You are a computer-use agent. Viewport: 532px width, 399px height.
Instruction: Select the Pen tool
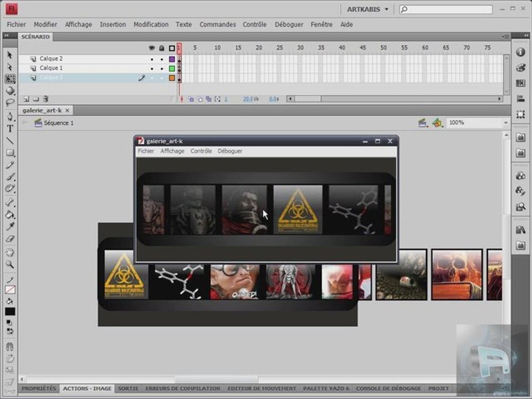tap(10, 116)
